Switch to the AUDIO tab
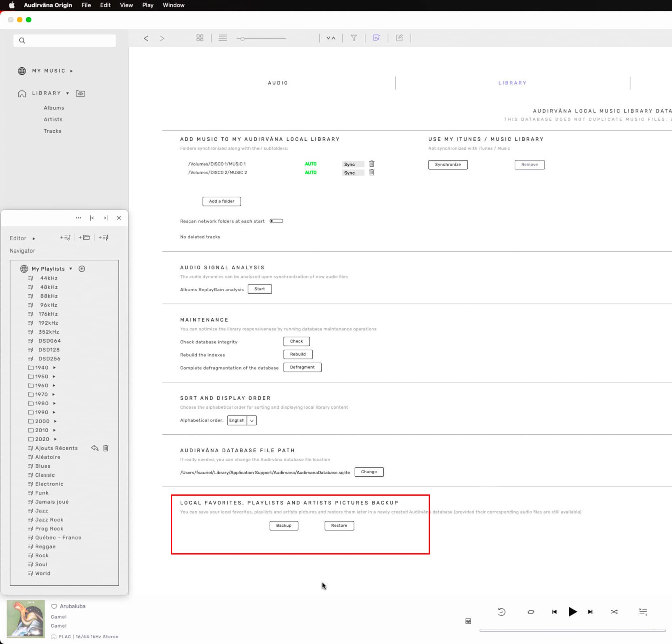Image resolution: width=672 pixels, height=644 pixels. coord(278,83)
